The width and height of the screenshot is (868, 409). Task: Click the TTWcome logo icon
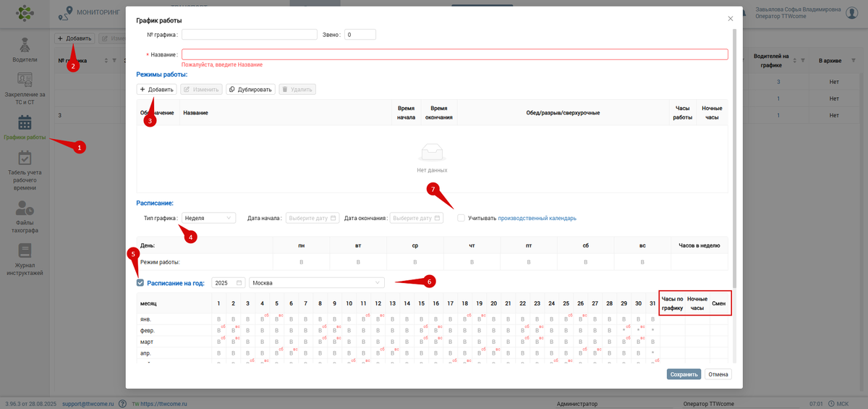click(x=25, y=12)
